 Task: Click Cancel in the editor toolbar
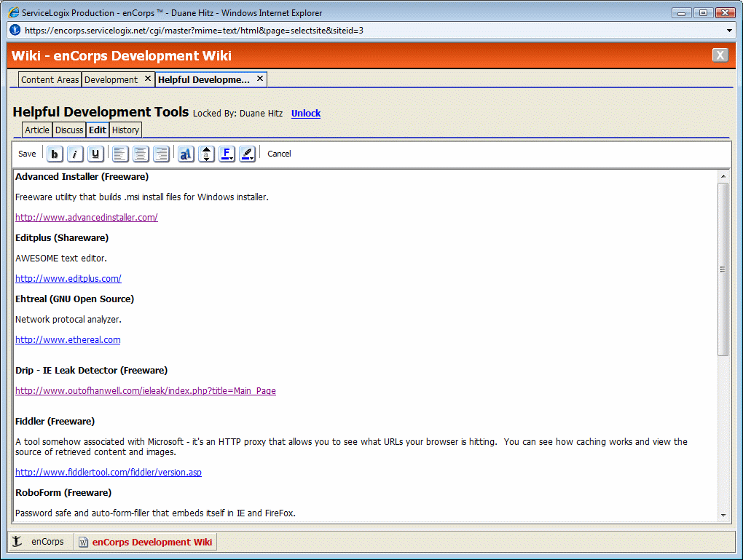pos(279,154)
